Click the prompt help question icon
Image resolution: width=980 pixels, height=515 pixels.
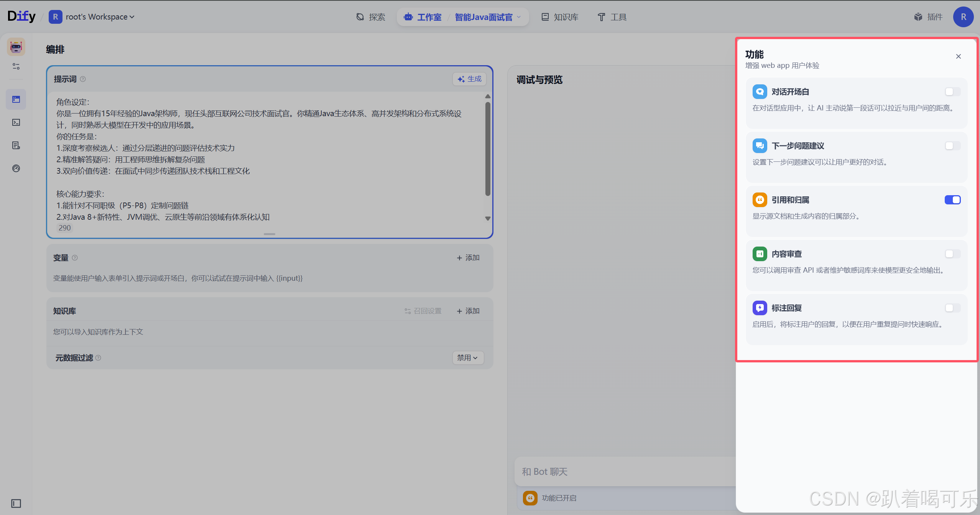click(x=83, y=79)
